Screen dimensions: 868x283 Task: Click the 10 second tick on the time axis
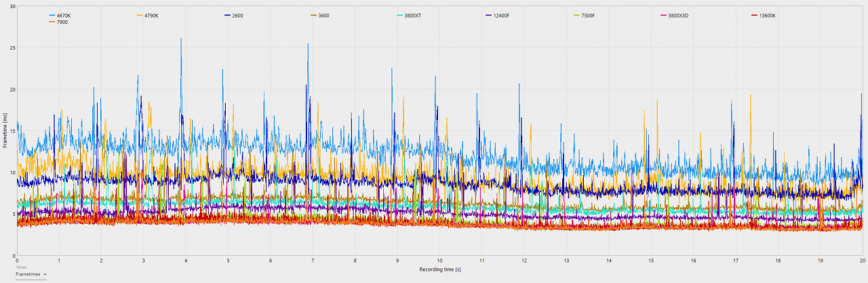[439, 261]
